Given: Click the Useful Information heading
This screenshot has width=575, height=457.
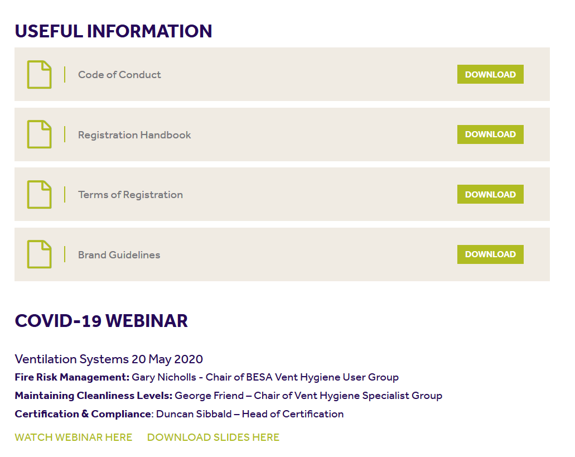Looking at the screenshot, I should (x=113, y=31).
